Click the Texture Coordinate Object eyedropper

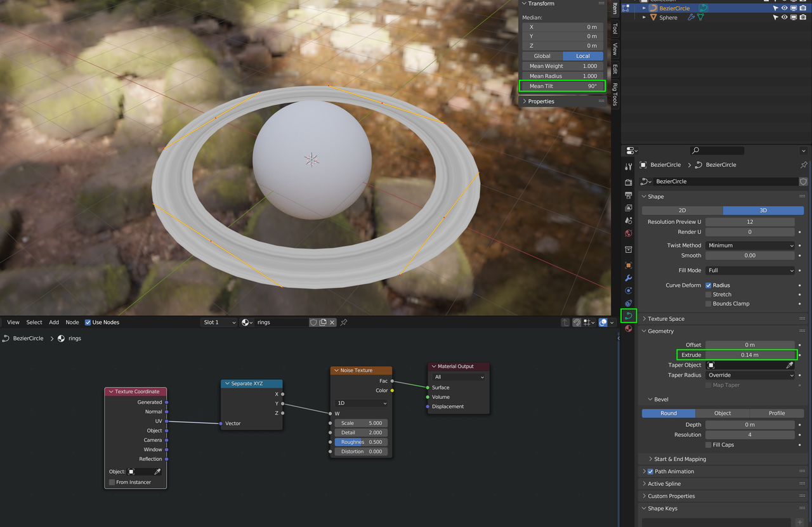(158, 472)
